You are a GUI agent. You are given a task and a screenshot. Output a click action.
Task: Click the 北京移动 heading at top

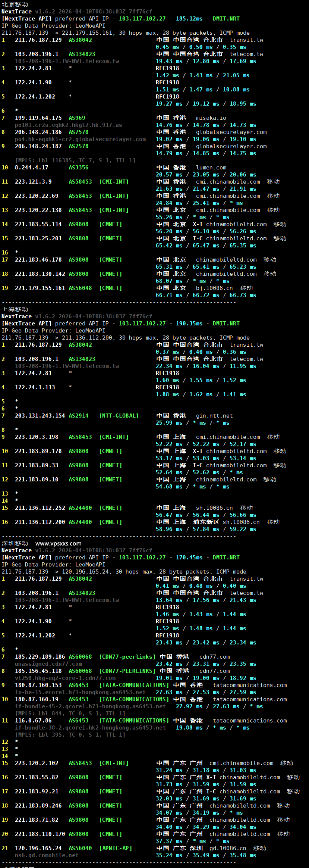15,4
